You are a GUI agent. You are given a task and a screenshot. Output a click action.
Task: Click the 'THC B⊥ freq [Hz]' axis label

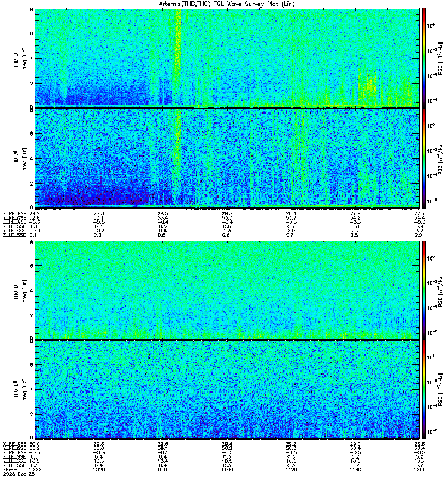click(x=20, y=290)
